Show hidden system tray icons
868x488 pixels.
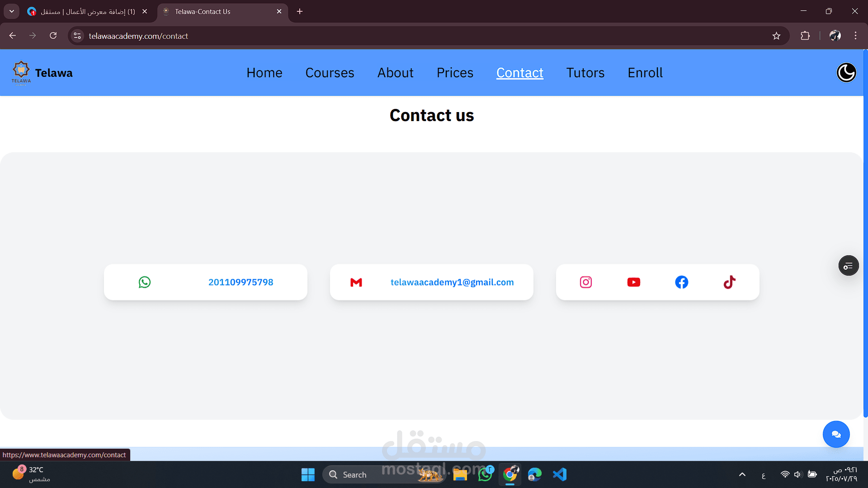click(742, 474)
